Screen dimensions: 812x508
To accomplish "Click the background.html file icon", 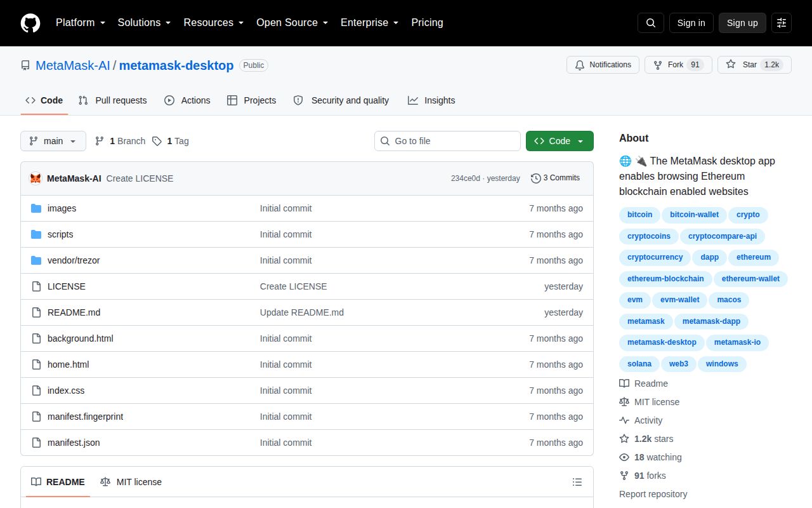I will [36, 338].
